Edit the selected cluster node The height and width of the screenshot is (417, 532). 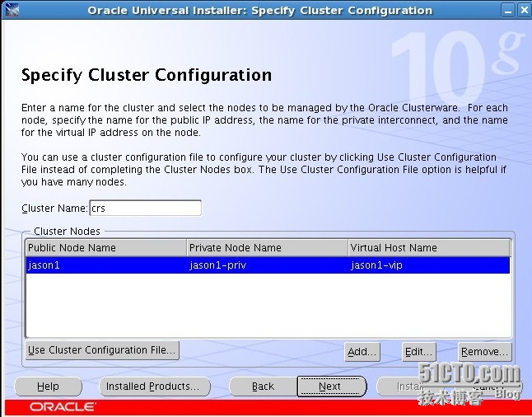pyautogui.click(x=418, y=352)
